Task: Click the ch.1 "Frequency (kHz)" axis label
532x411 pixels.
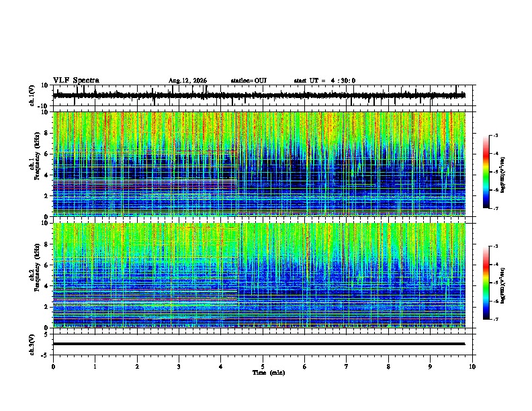Action: tap(37, 156)
